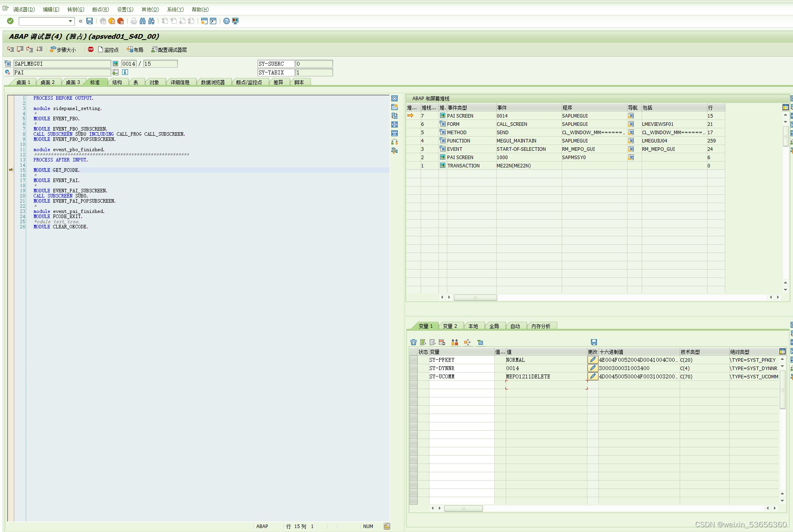Click the Single step (F5) icon
Screen dimensions: 793x532
(x=10, y=49)
